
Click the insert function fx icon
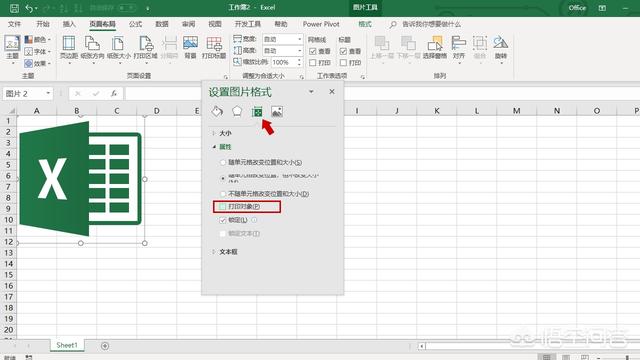114,93
